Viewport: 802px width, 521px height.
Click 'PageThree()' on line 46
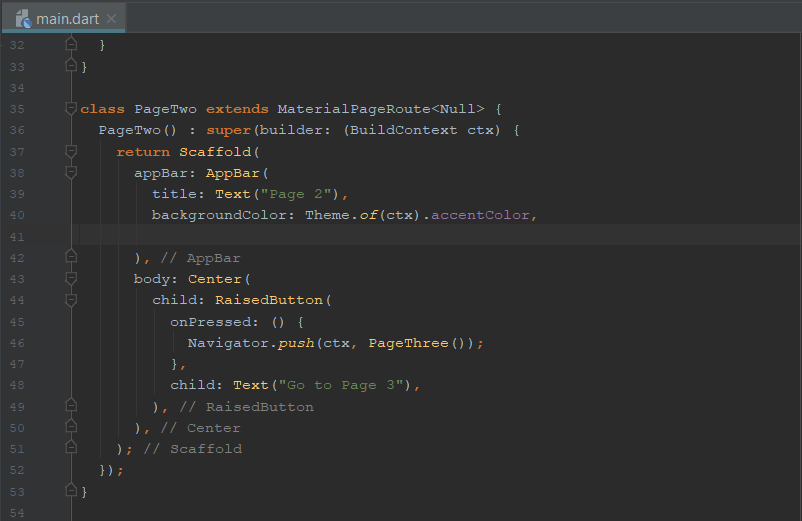418,343
